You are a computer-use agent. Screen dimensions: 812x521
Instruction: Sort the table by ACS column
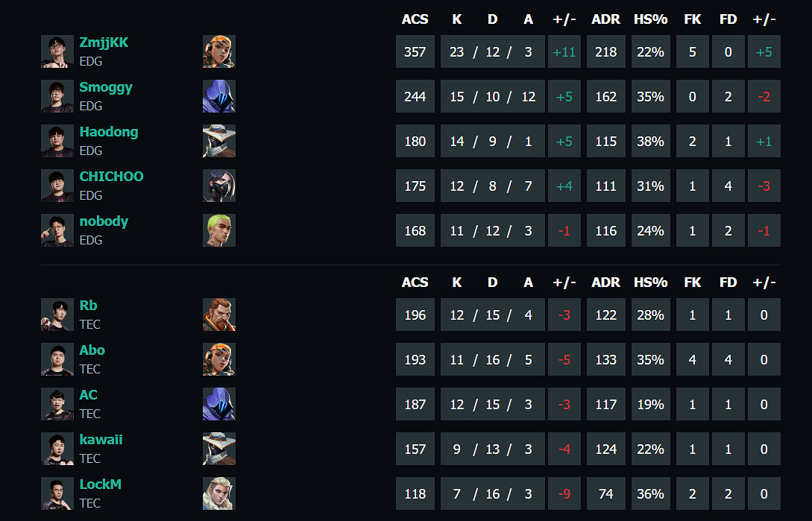pyautogui.click(x=415, y=19)
